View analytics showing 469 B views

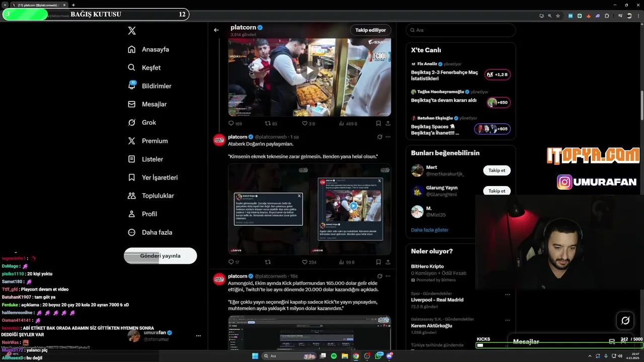click(348, 123)
